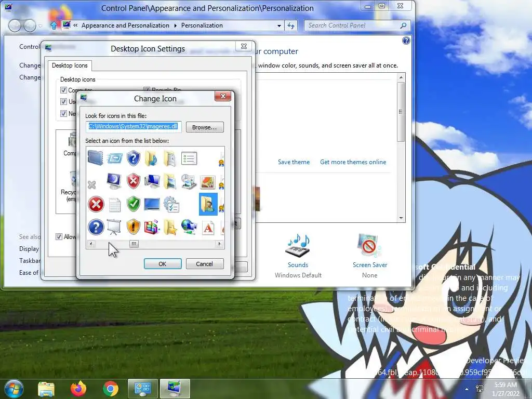Go to Appearance and Personalization breadcrumb
Screen dimensions: 532x399
coord(125,25)
